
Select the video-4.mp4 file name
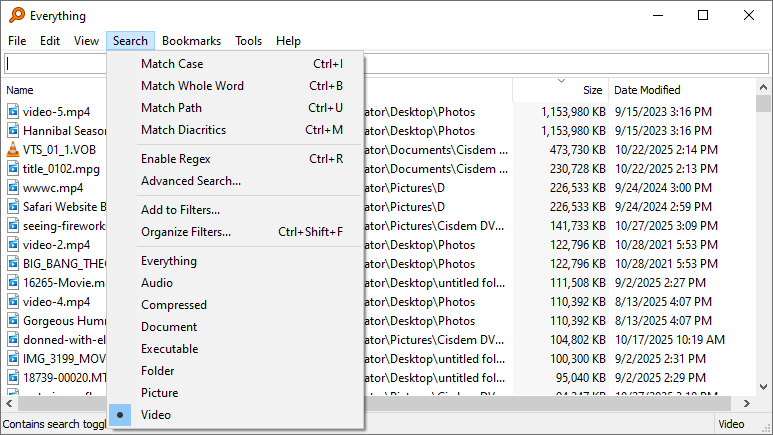pos(57,301)
